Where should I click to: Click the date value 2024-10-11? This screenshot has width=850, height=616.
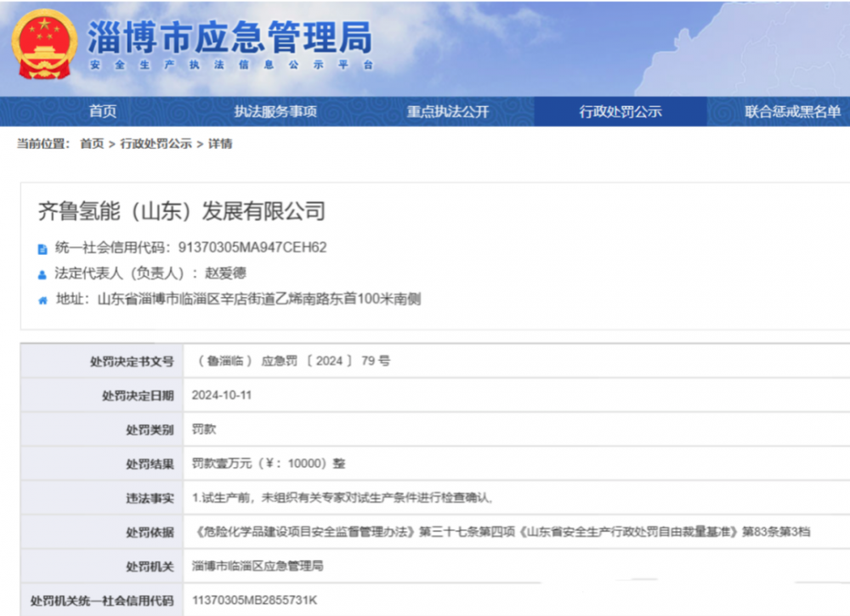click(222, 395)
